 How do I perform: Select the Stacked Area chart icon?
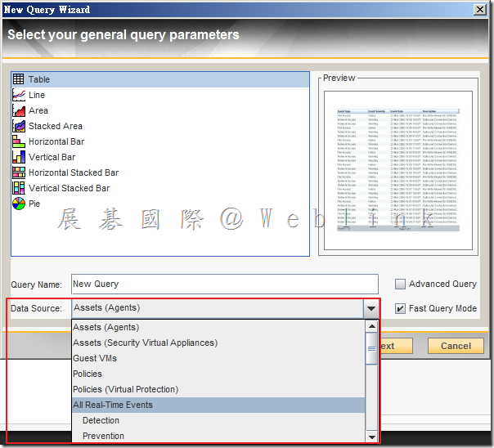[20, 126]
